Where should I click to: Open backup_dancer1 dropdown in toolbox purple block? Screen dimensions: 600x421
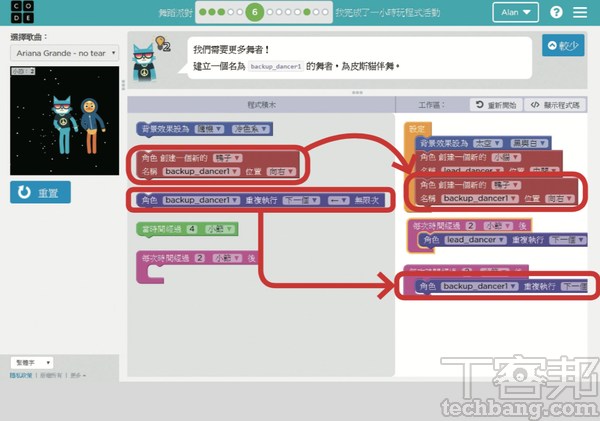click(x=201, y=200)
